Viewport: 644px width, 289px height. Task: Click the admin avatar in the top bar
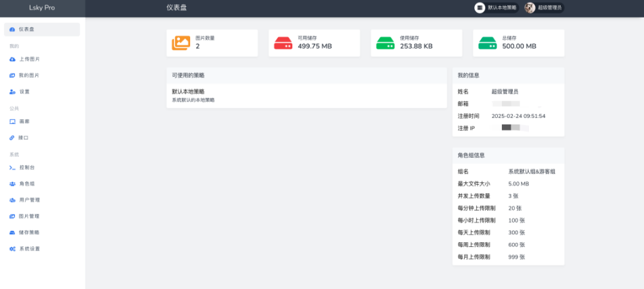(x=530, y=8)
